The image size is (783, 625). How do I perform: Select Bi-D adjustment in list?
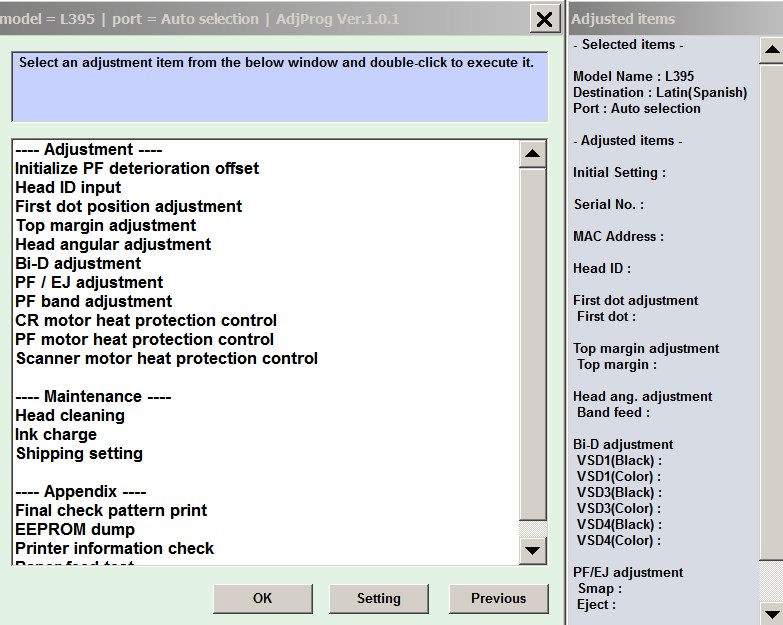click(78, 263)
